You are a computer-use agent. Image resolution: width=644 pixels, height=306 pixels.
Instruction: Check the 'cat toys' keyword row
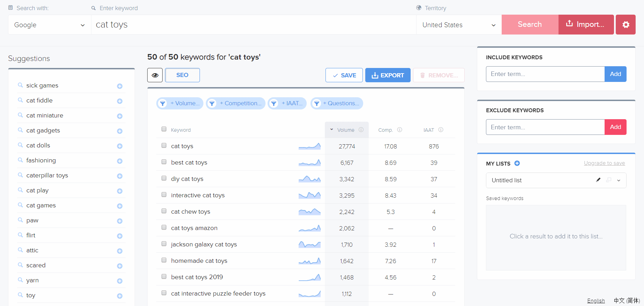pyautogui.click(x=164, y=145)
